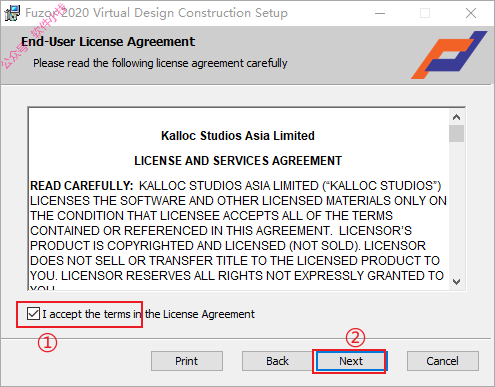Click the READ CAREFULLY paragraph in the license text
This screenshot has height=387, width=495.
(238, 231)
